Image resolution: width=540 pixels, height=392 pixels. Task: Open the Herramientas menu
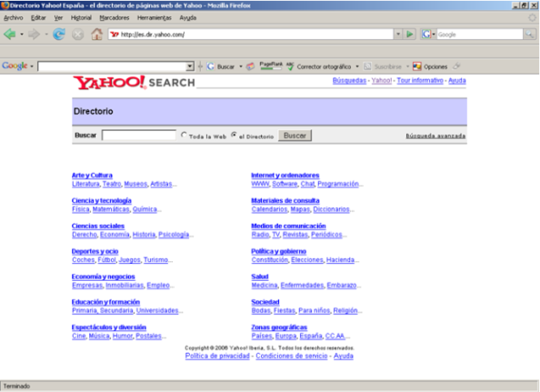pos(155,18)
